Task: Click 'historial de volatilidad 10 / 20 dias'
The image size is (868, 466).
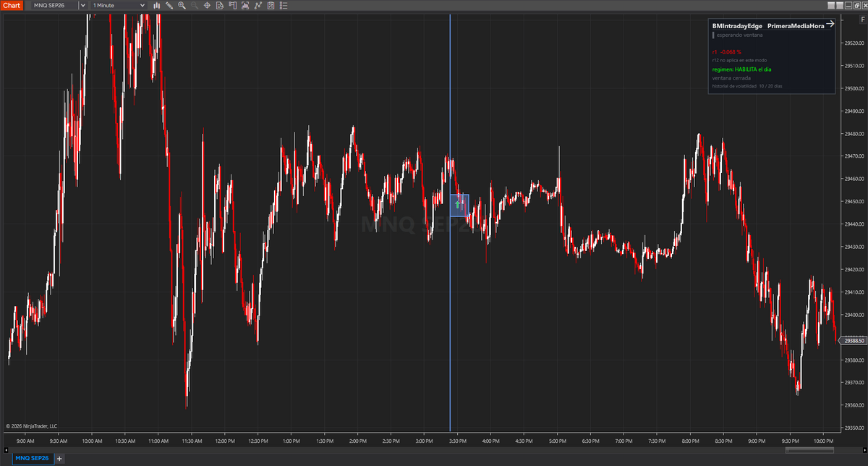Action: (x=747, y=86)
